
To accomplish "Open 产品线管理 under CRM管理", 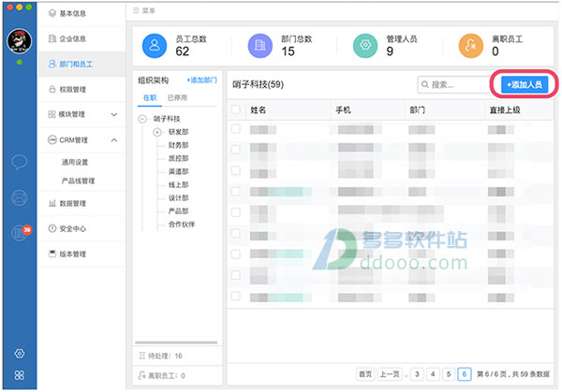I will [78, 181].
